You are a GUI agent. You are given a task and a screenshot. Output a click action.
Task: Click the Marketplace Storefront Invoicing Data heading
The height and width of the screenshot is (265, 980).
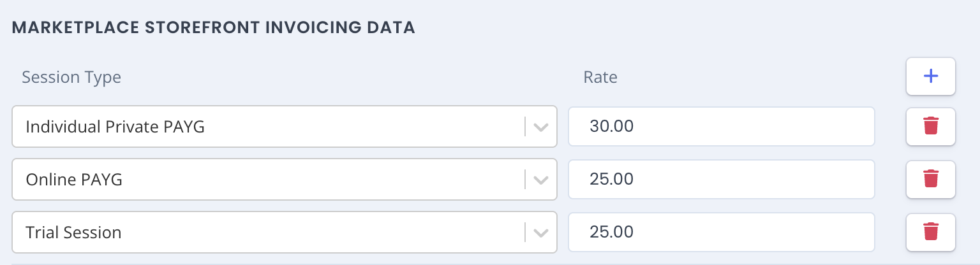point(214,28)
